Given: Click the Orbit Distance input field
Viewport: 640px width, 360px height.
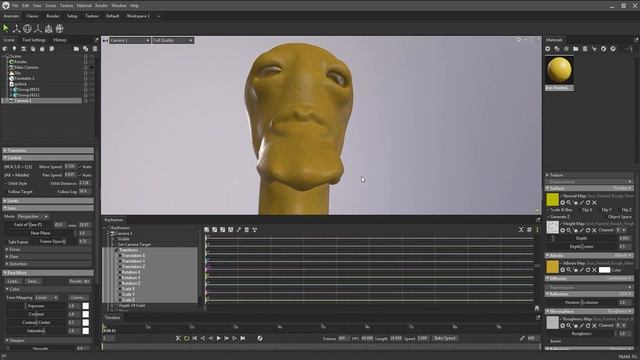Looking at the screenshot, I should (84, 183).
